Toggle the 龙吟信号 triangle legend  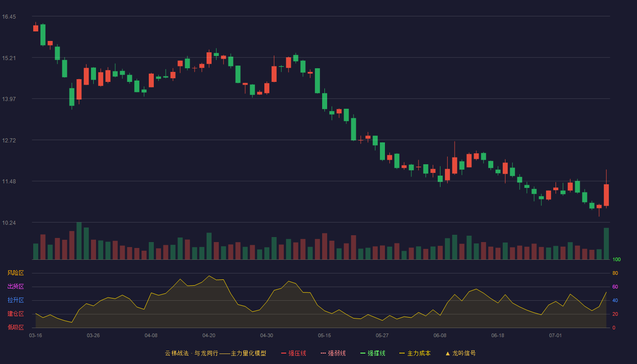460,353
